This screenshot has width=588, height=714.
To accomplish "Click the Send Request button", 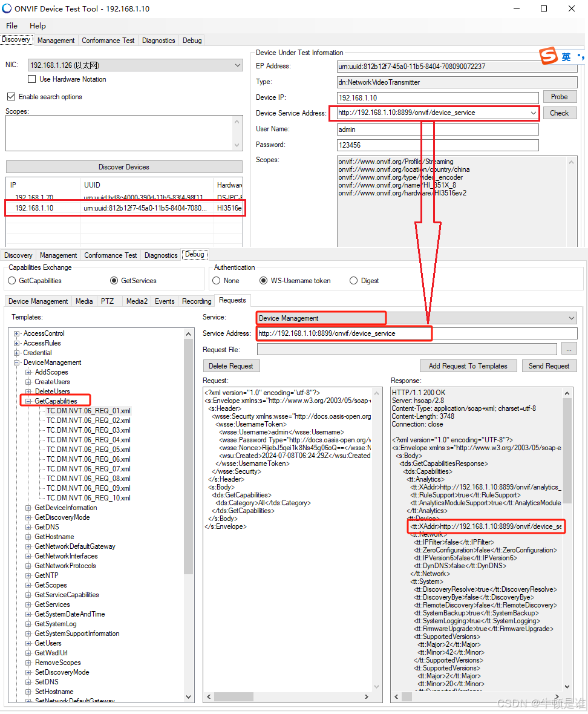I will (x=549, y=366).
